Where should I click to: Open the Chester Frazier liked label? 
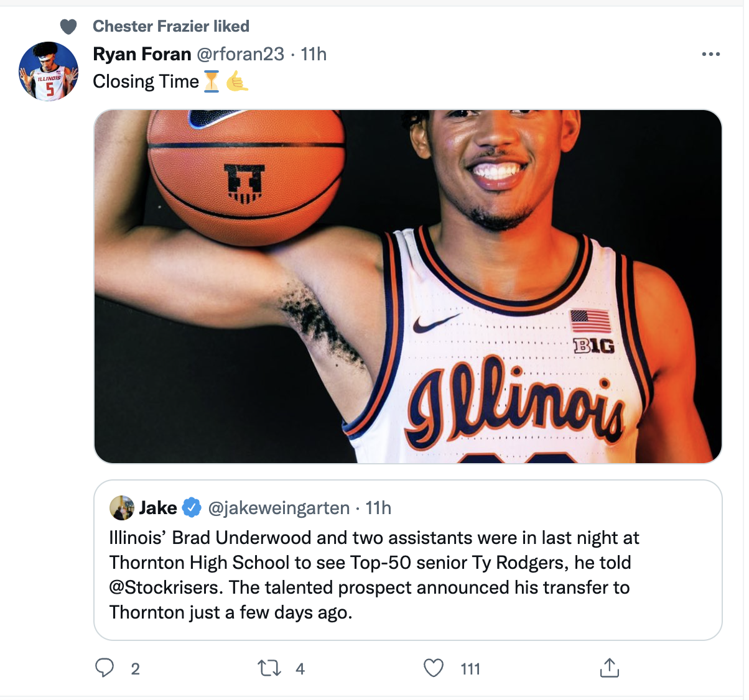coord(171,26)
